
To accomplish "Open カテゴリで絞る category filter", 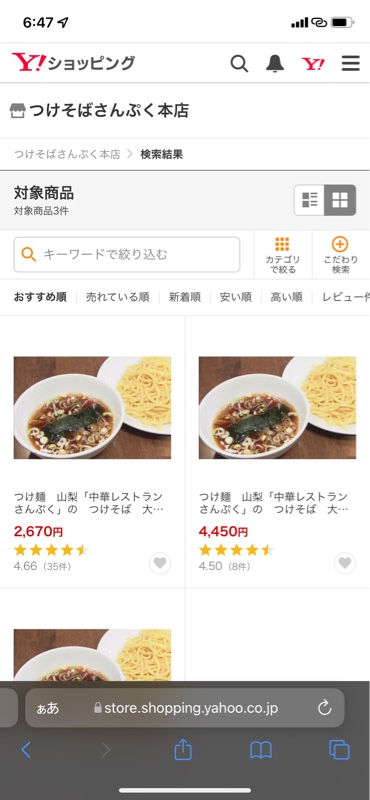I will 282,255.
